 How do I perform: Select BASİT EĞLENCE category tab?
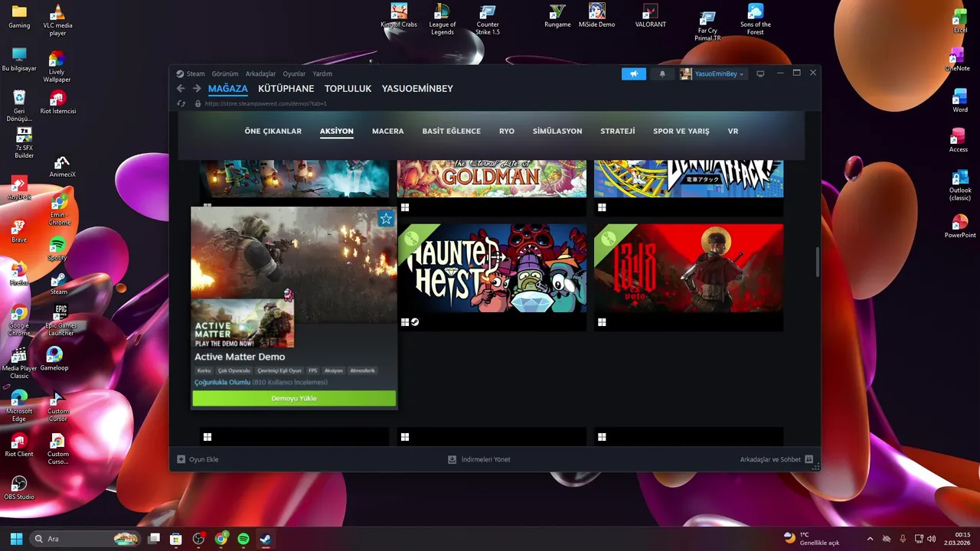(452, 131)
